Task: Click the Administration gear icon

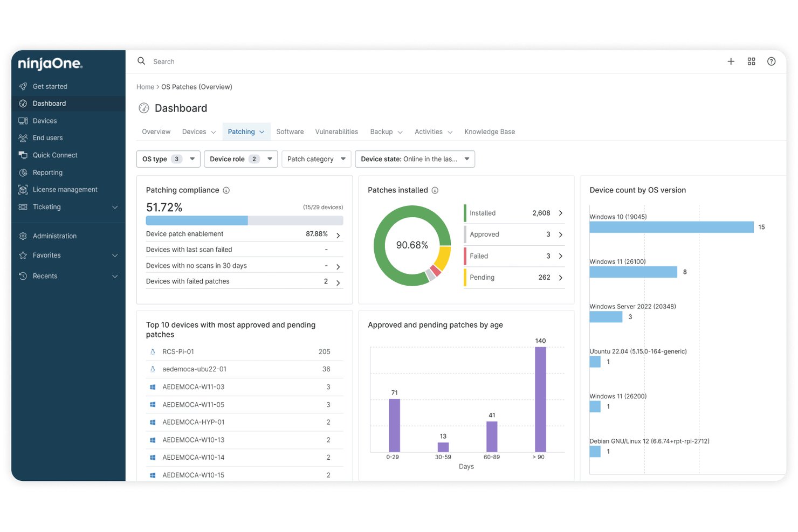Action: tap(23, 236)
